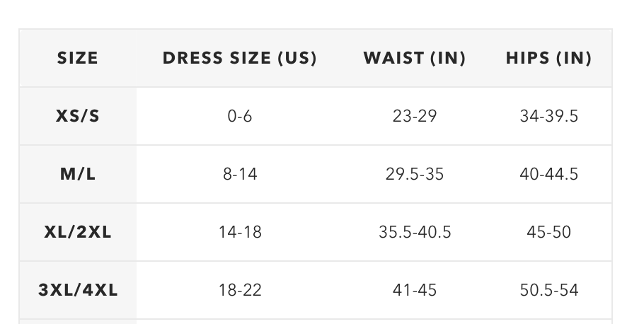Click hips measurement 34-39.5 cell

(x=548, y=116)
